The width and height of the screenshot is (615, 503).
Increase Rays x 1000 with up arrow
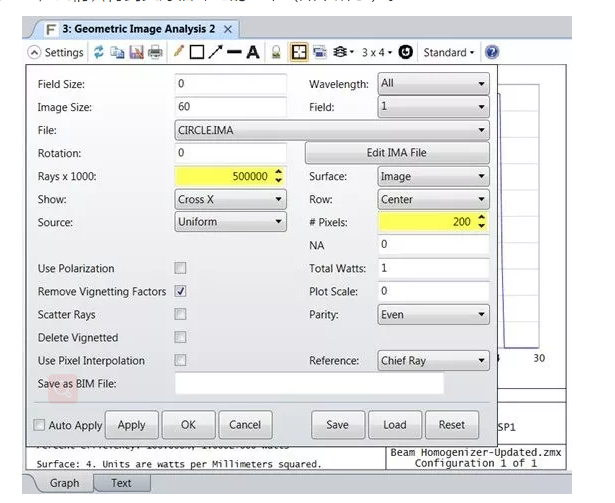278,172
